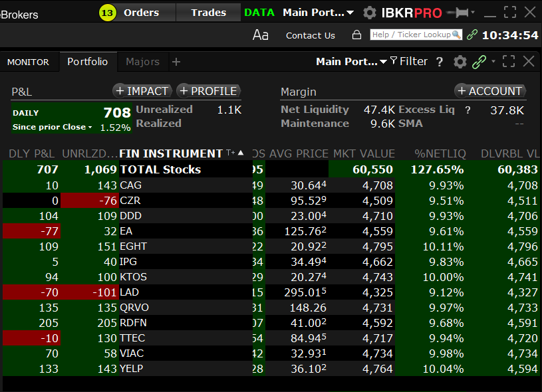
Task: Open the global settings gear next to IBKRPRO
Action: (x=370, y=13)
